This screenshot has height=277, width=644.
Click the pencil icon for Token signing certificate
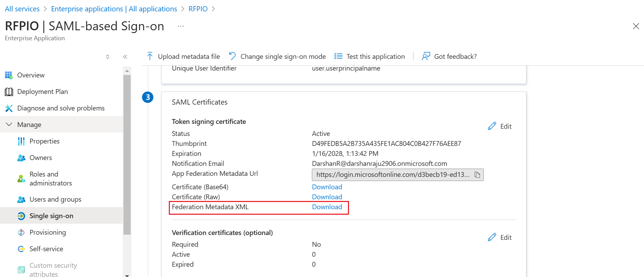492,126
